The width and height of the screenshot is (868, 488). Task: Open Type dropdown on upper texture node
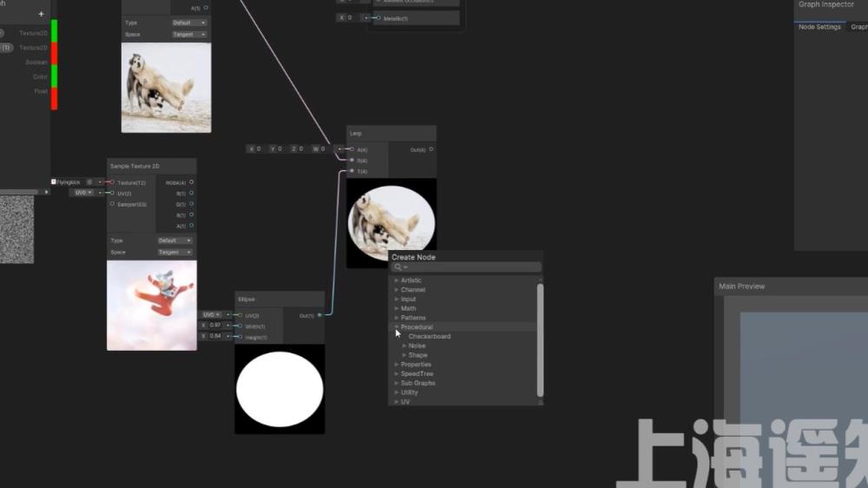click(x=188, y=23)
